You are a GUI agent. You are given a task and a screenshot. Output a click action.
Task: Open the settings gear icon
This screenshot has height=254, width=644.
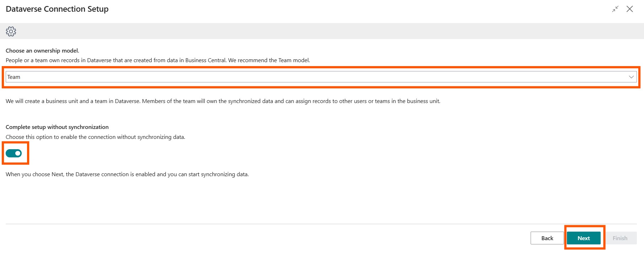click(x=11, y=31)
